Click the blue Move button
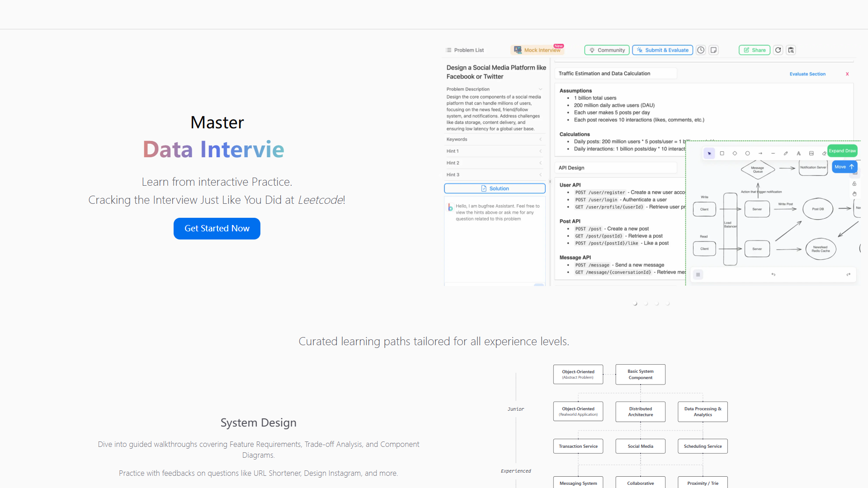The image size is (868, 488). point(844,167)
